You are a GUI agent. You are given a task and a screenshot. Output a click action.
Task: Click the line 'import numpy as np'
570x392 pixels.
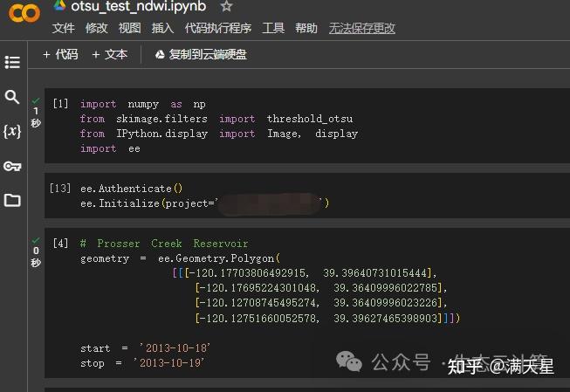click(143, 105)
